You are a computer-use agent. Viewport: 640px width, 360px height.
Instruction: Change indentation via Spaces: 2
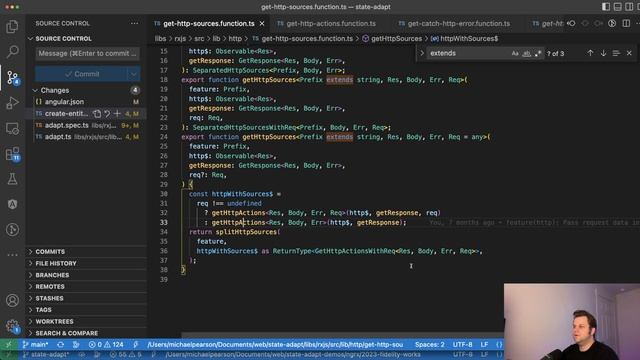click(x=429, y=344)
